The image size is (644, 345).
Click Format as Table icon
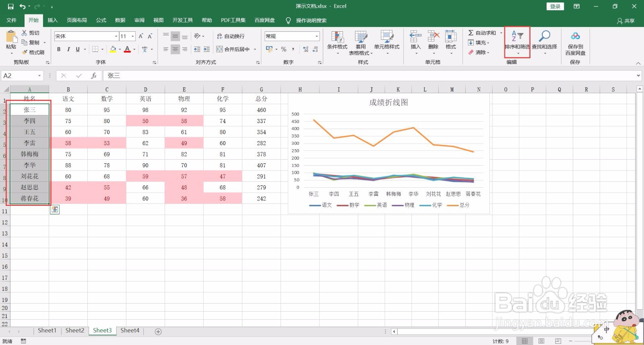point(361,37)
